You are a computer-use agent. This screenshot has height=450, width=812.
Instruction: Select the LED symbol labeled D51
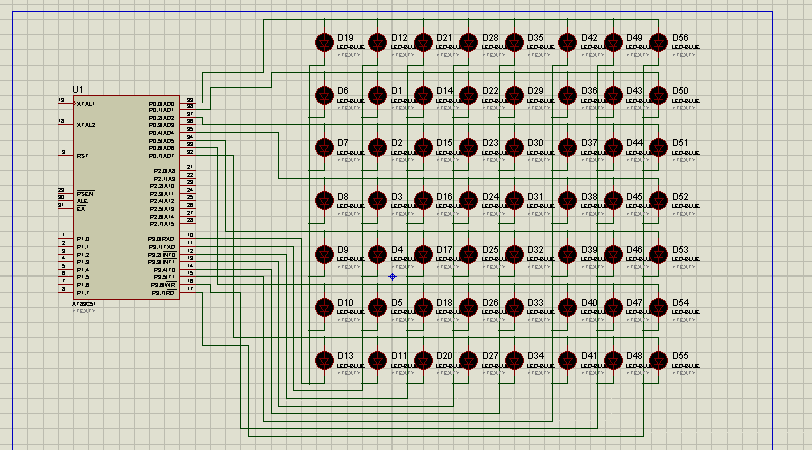pos(659,148)
